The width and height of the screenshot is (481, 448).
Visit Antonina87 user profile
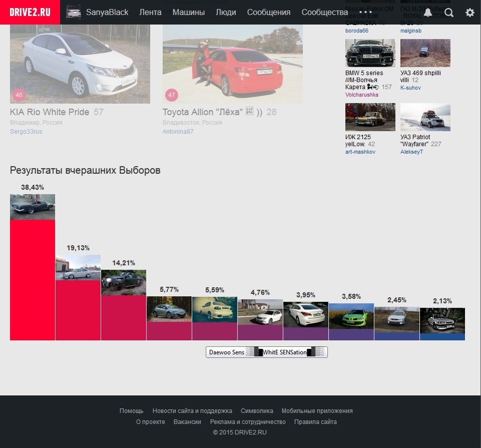(x=178, y=132)
